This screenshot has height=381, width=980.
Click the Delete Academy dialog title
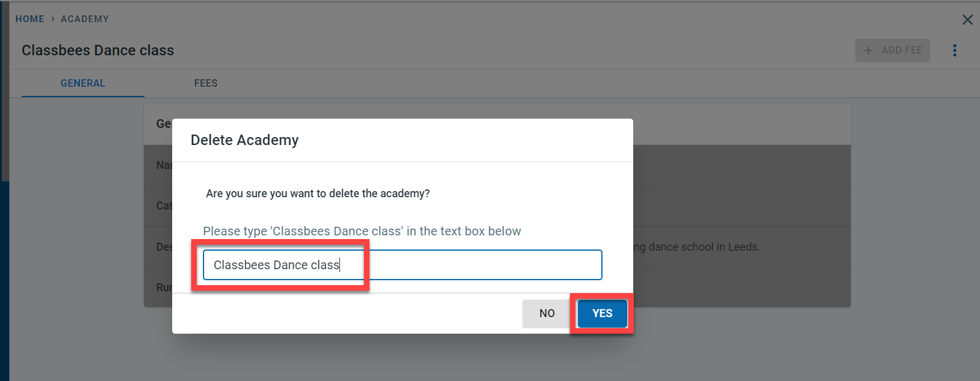(245, 140)
